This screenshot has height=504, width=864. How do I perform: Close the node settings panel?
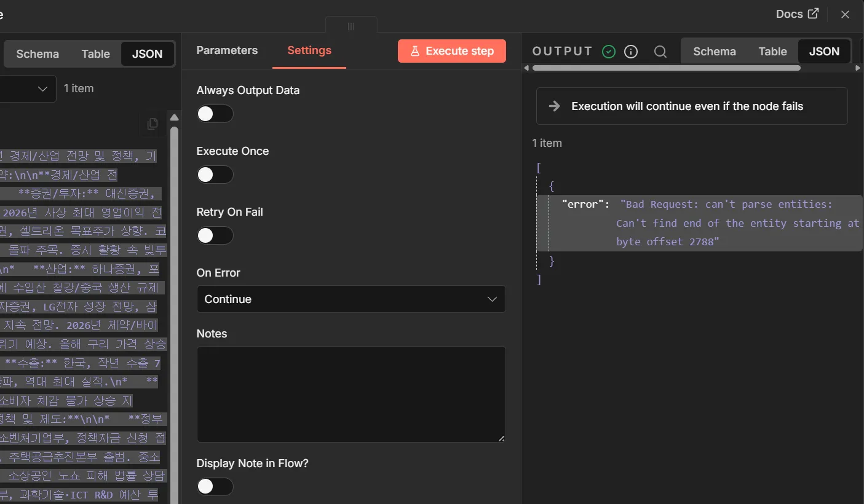click(845, 14)
